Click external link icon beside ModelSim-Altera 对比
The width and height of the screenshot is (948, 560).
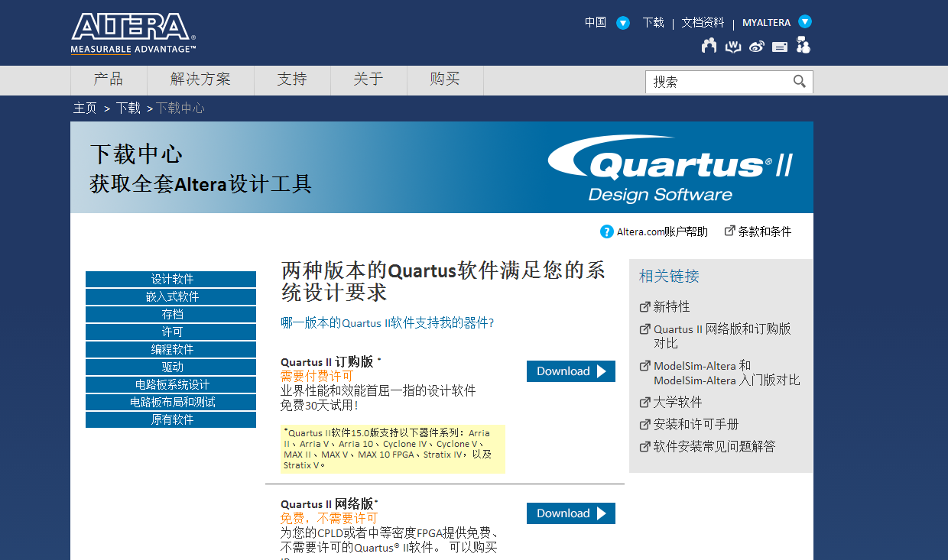click(x=644, y=366)
